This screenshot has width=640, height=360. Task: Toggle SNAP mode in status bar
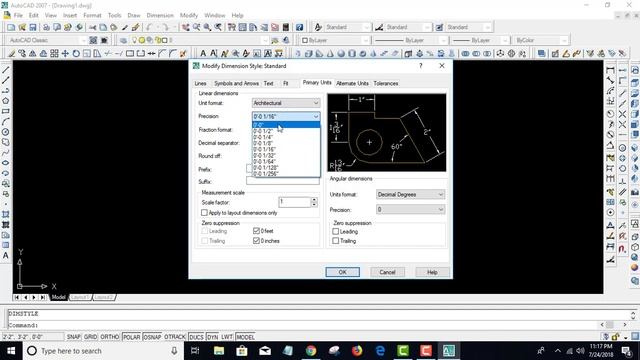point(73,337)
